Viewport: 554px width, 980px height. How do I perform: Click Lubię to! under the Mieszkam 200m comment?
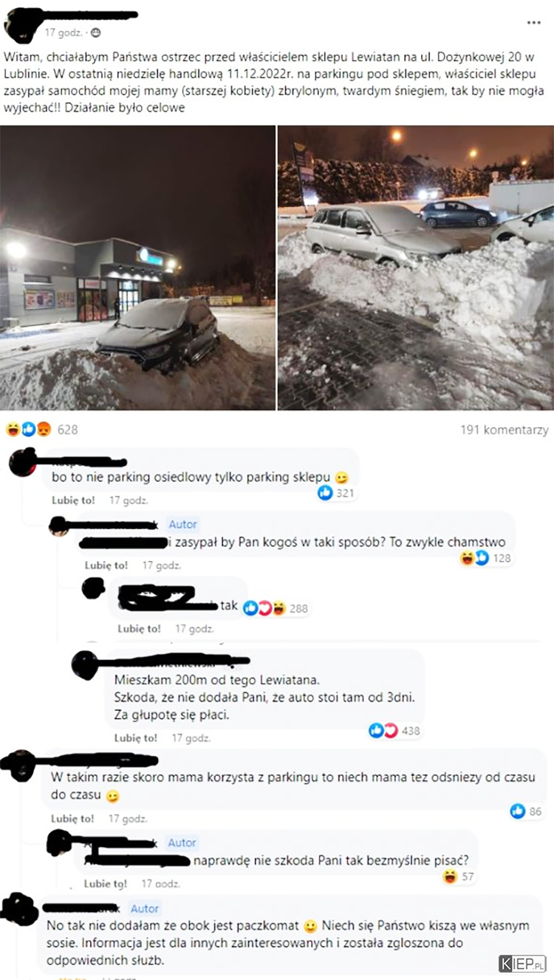point(136,738)
